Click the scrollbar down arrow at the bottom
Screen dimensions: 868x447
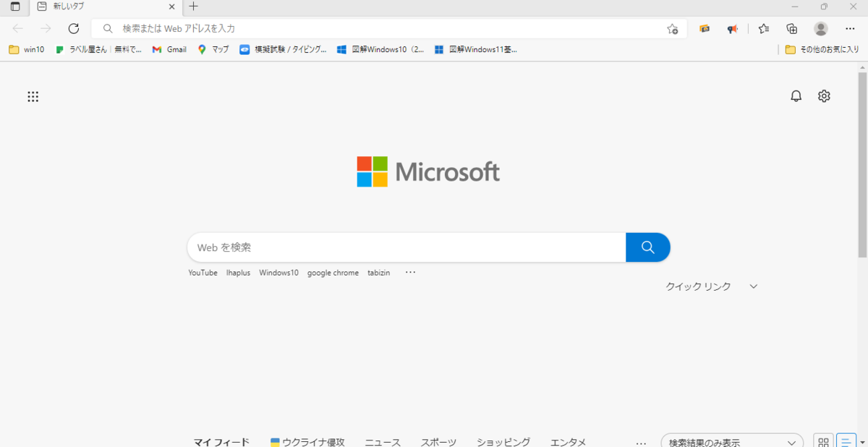862,442
